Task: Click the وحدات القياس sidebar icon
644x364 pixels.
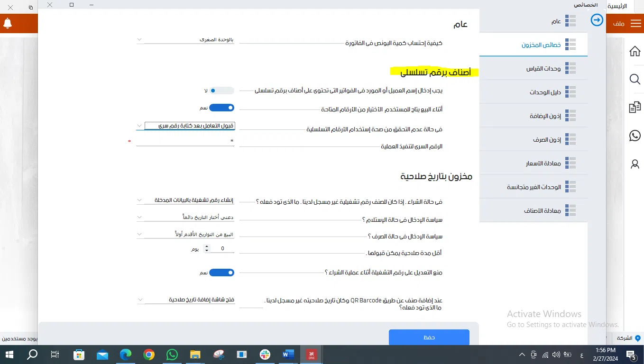Action: click(x=571, y=68)
